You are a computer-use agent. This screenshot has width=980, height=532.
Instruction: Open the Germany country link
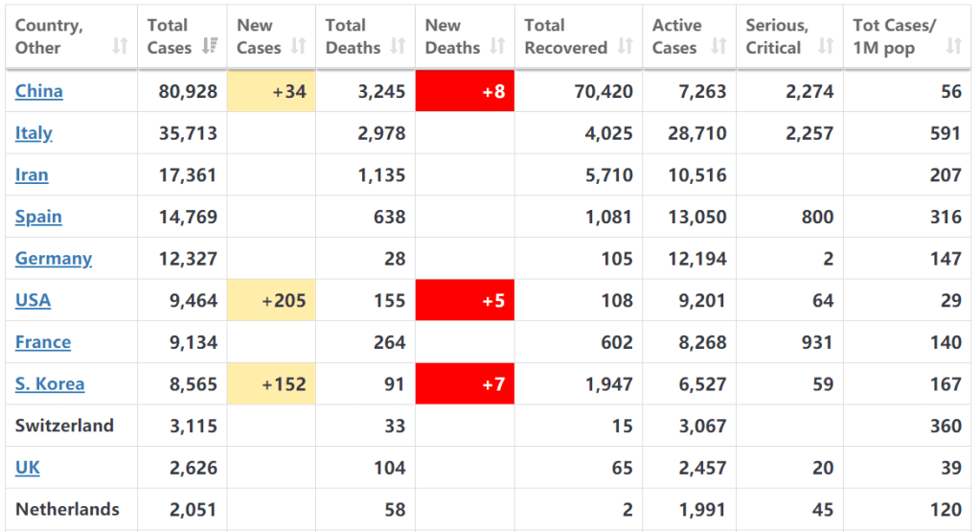pos(54,259)
